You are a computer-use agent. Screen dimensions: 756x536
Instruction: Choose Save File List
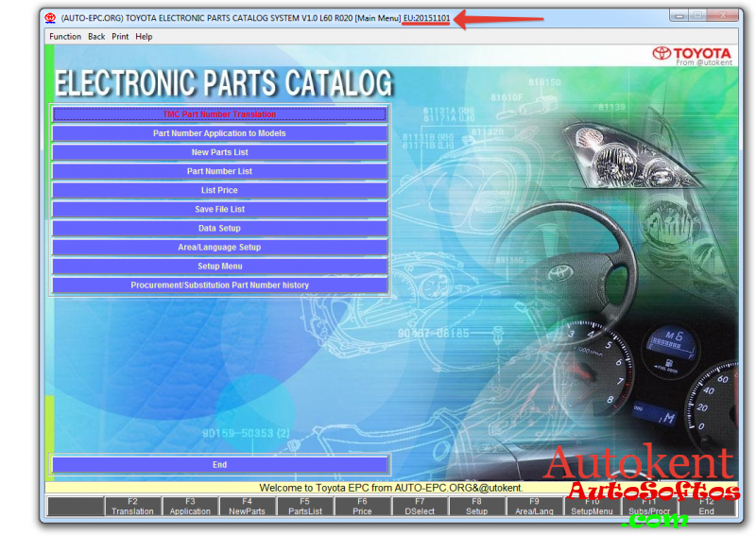tap(219, 209)
